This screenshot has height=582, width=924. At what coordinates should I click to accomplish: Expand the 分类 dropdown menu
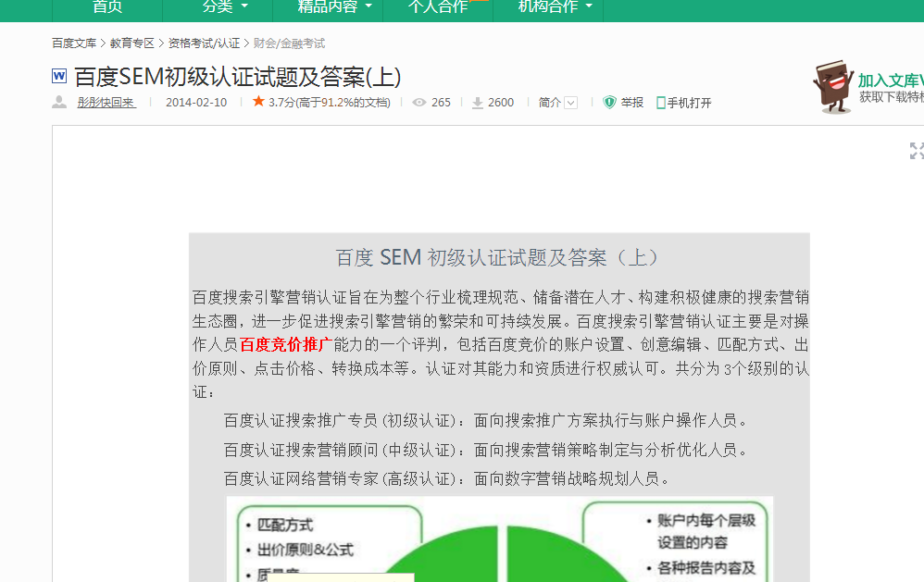tap(224, 7)
